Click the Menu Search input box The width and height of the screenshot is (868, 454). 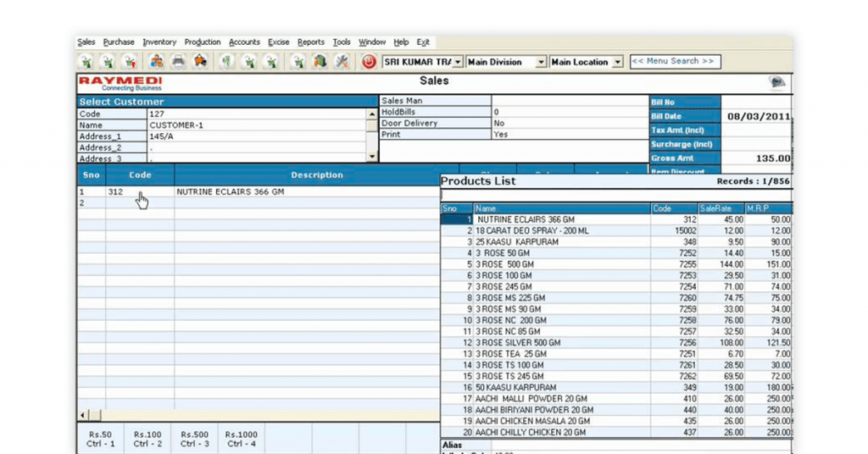675,61
